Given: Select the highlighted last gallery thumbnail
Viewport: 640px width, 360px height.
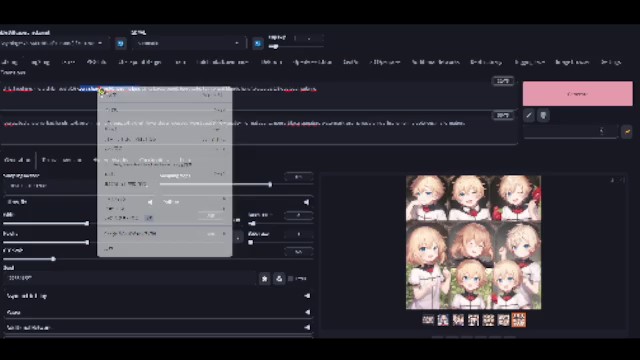Looking at the screenshot, I should [x=518, y=320].
